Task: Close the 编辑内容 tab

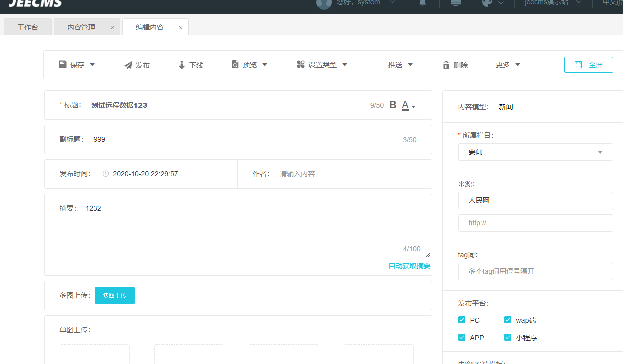Action: click(x=181, y=28)
